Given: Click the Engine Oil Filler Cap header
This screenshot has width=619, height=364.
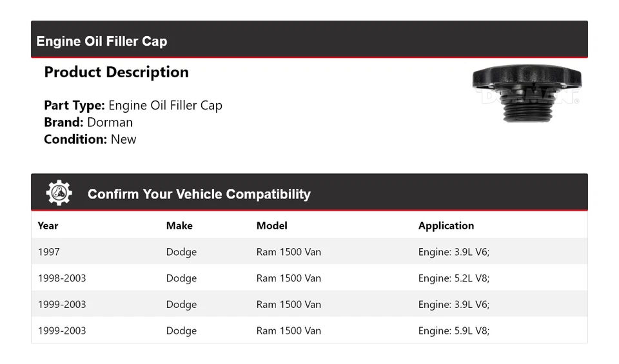Looking at the screenshot, I should pos(102,41).
